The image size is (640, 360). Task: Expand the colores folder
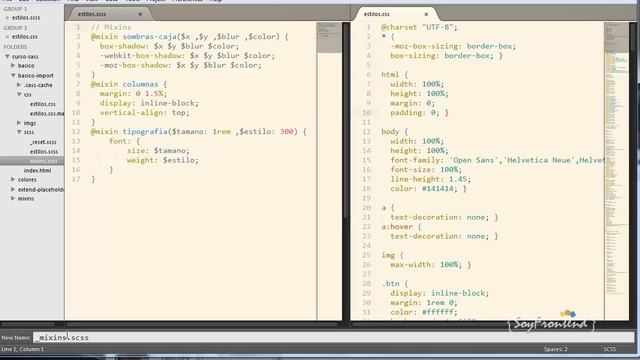click(x=13, y=180)
